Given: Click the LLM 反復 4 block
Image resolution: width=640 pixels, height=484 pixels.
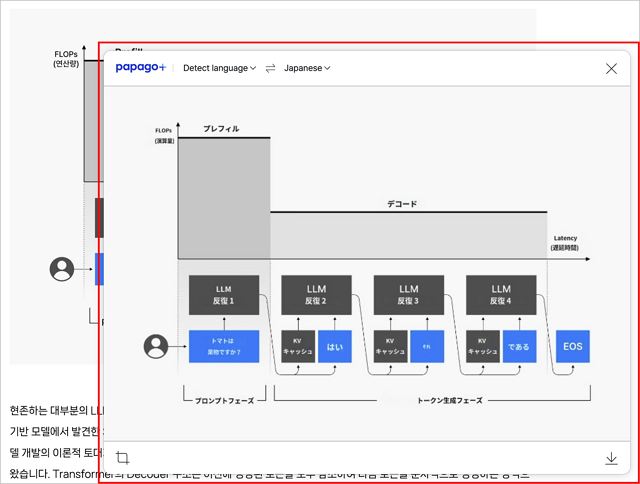Looking at the screenshot, I should click(x=500, y=295).
